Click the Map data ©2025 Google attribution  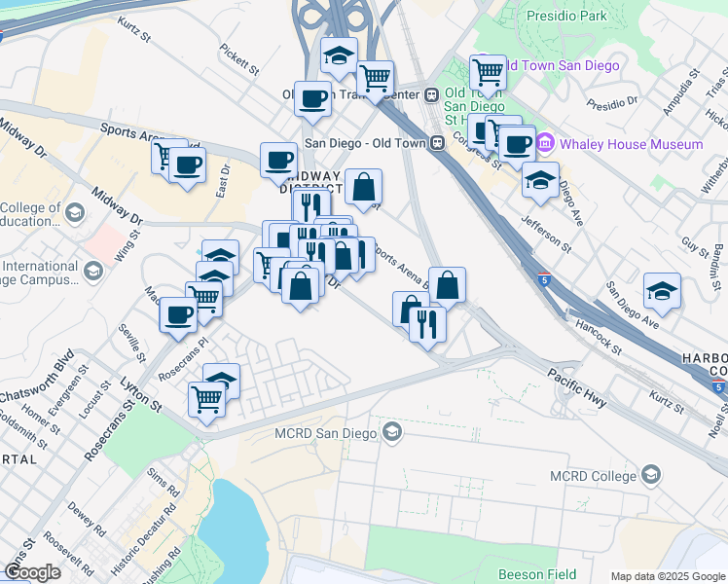point(668,576)
